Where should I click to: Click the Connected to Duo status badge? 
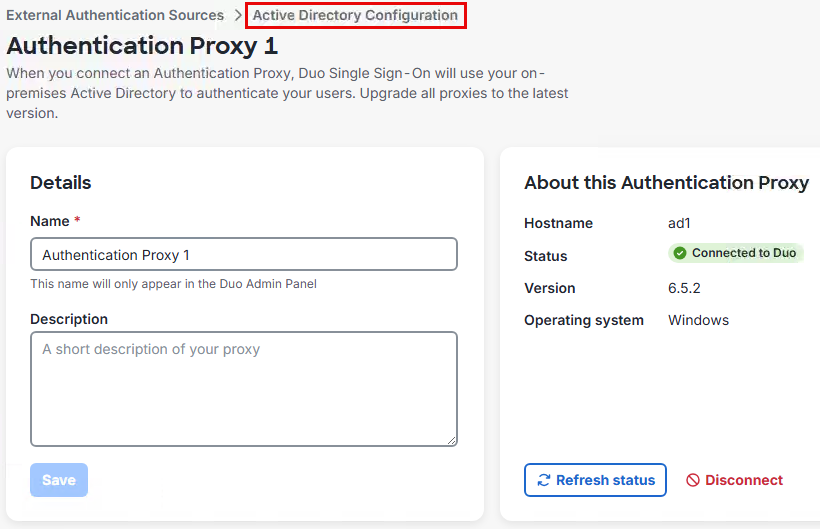[736, 253]
